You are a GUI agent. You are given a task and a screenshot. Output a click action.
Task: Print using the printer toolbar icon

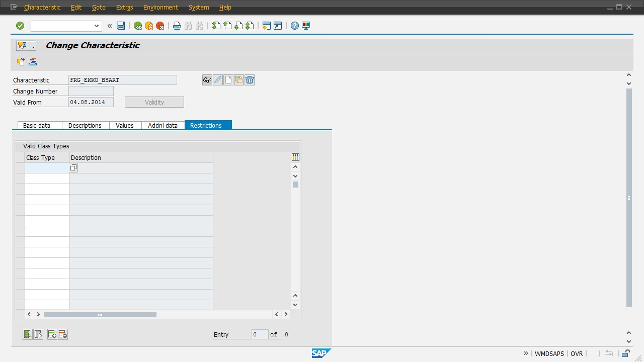[x=177, y=26]
